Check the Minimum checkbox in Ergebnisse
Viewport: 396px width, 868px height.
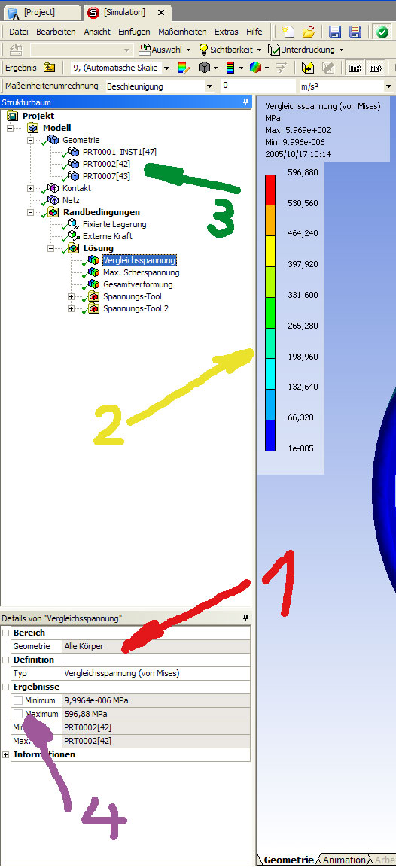click(x=18, y=700)
